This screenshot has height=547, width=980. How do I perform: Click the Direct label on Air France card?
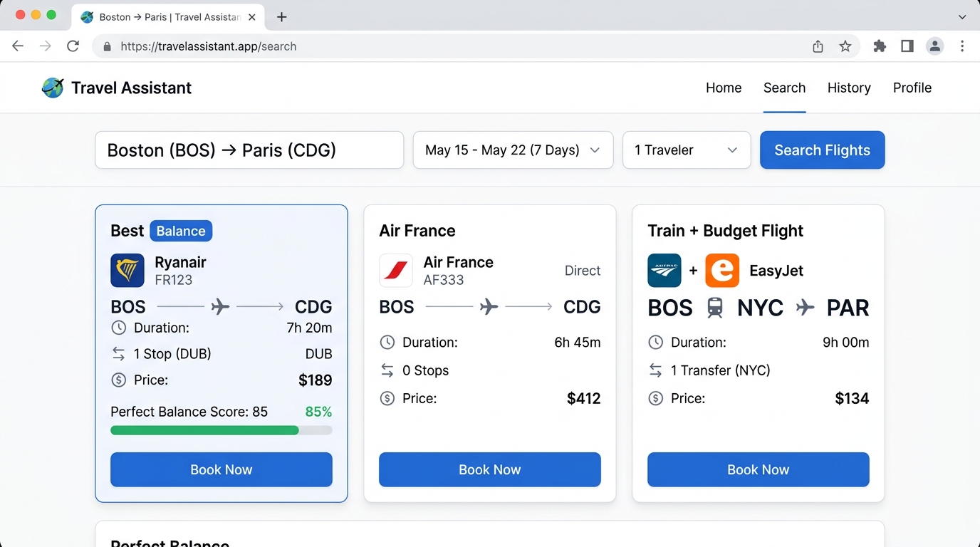pyautogui.click(x=583, y=271)
